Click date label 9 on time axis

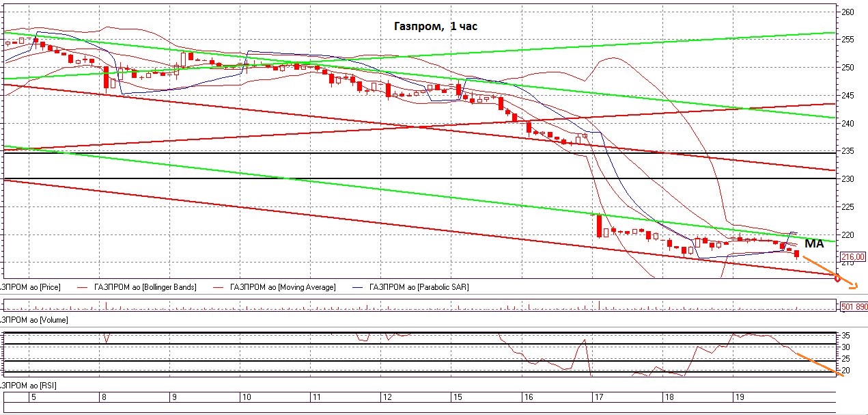point(174,397)
